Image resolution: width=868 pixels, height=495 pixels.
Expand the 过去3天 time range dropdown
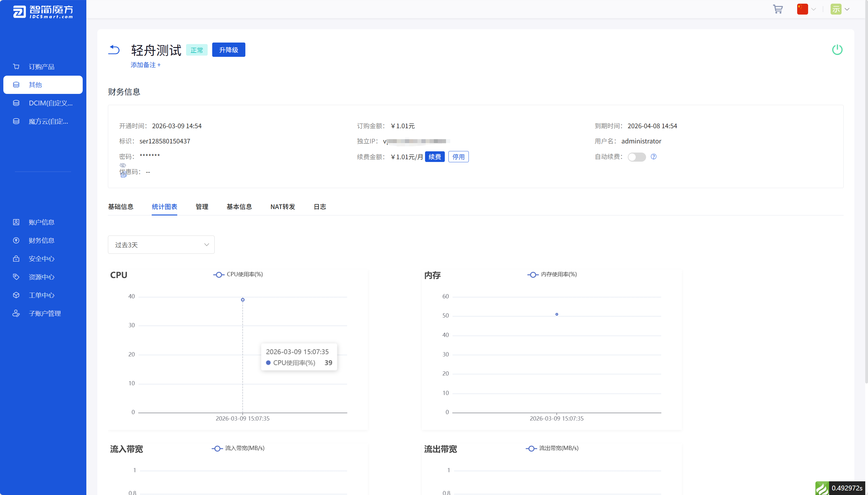[x=161, y=245]
